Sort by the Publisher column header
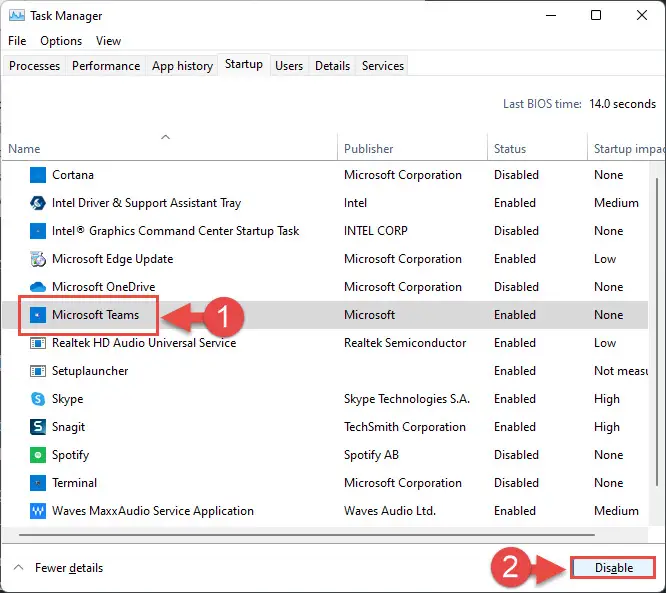Screen dimensions: 666x593 click(x=412, y=147)
